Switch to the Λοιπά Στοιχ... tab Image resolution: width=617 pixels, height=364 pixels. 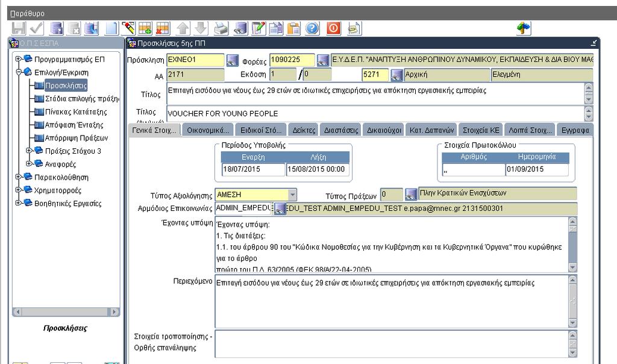pos(530,130)
